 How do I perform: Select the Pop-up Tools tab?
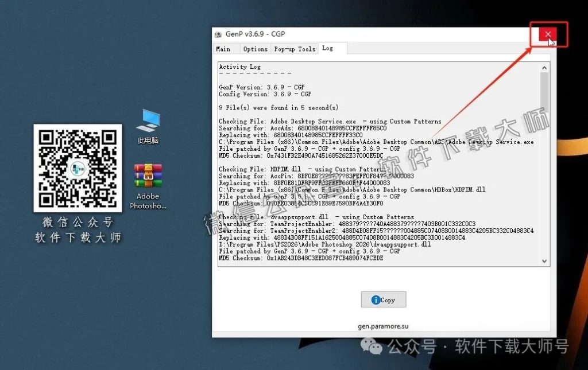[x=294, y=49]
